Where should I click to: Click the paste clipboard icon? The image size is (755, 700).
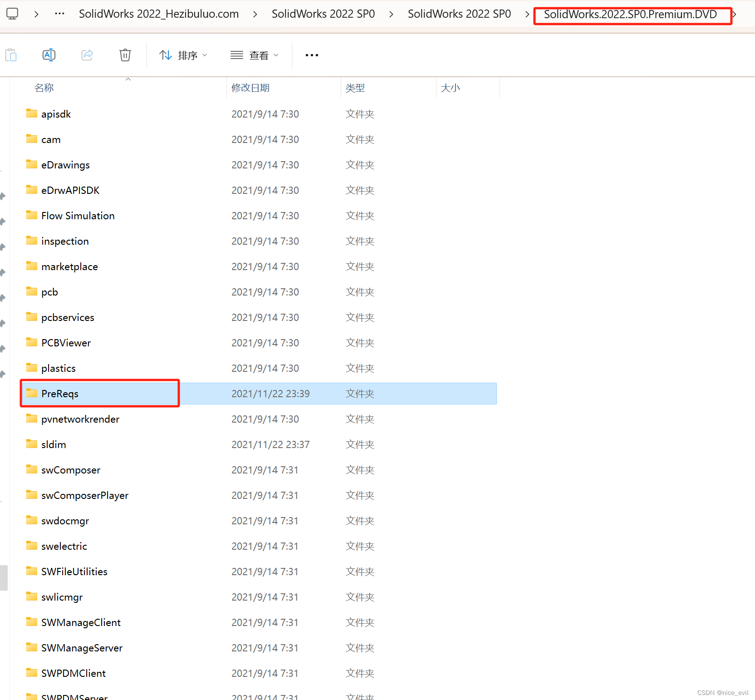point(11,55)
